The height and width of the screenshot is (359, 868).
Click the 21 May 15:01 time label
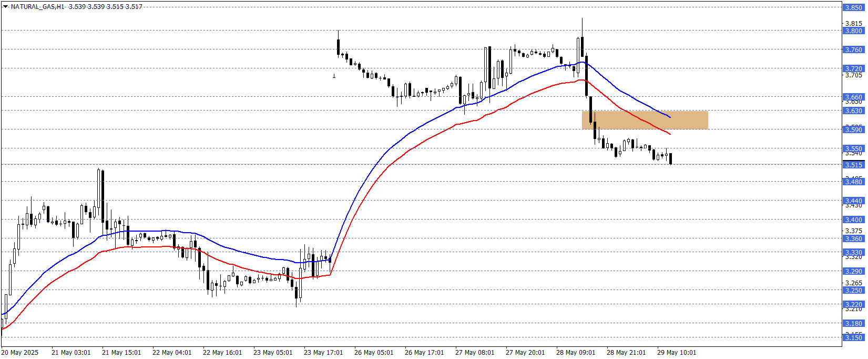(121, 353)
